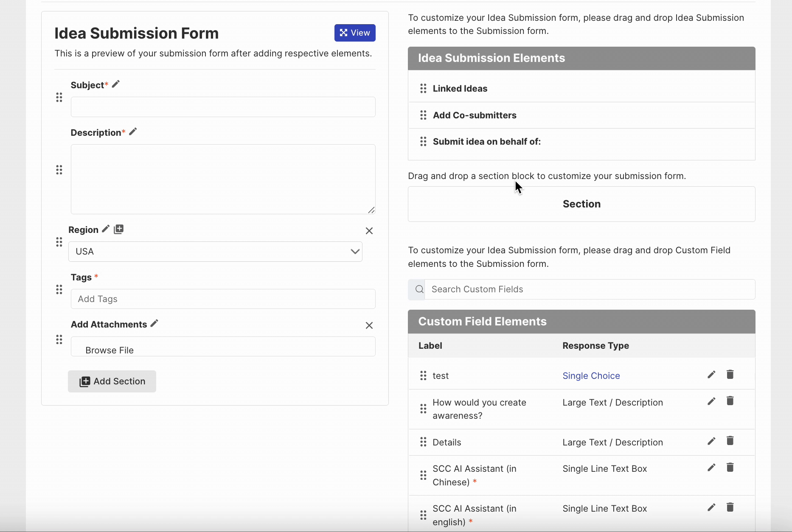This screenshot has height=532, width=792.
Task: Open the Region dropdown showing USA
Action: pos(215,252)
